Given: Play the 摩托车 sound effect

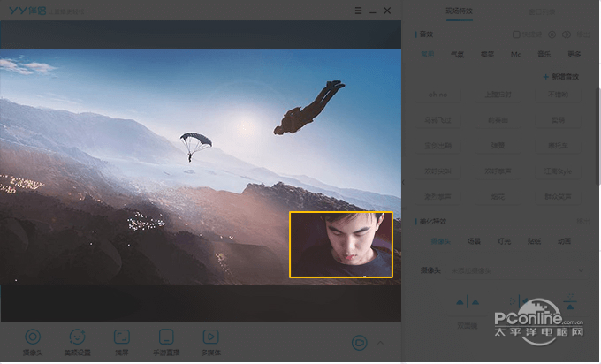Looking at the screenshot, I should tap(558, 146).
